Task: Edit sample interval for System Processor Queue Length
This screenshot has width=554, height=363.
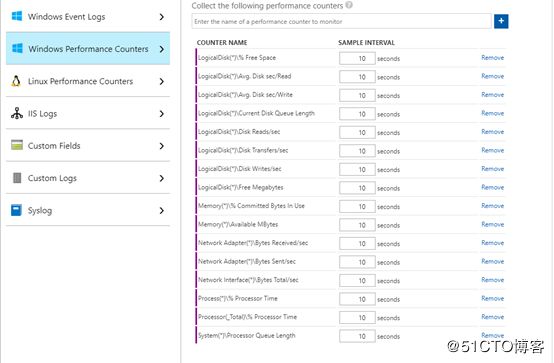Action: click(x=357, y=336)
